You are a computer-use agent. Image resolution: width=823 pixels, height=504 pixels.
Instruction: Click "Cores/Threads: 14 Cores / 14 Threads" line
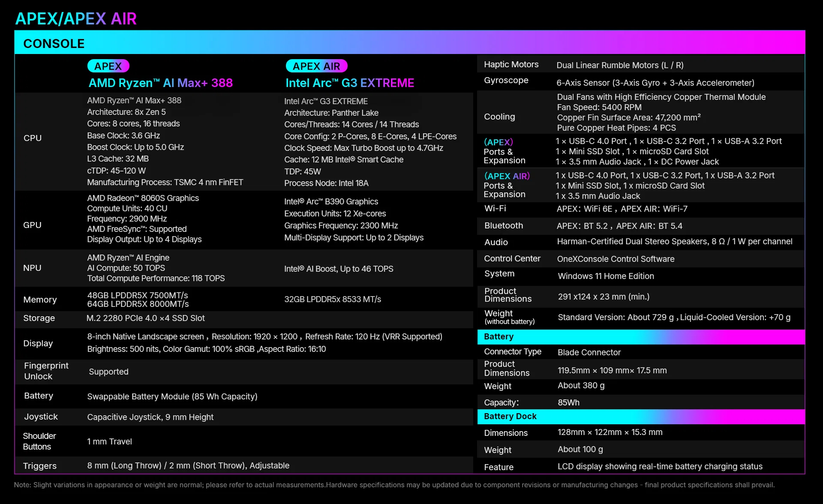(351, 124)
